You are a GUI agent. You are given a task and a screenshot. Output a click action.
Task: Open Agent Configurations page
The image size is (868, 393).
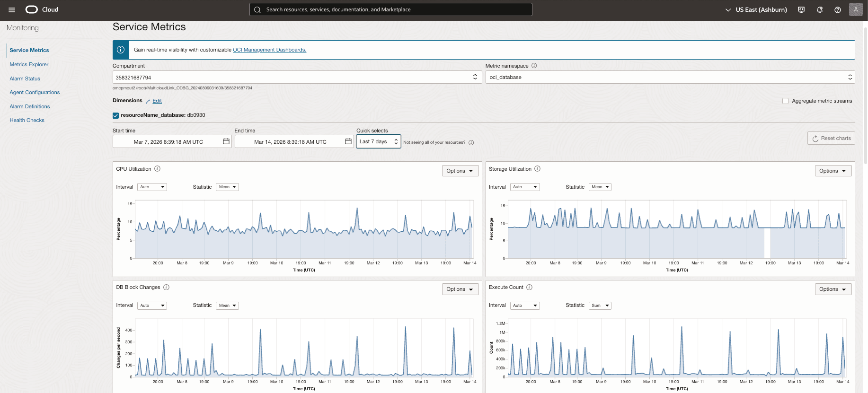point(35,92)
